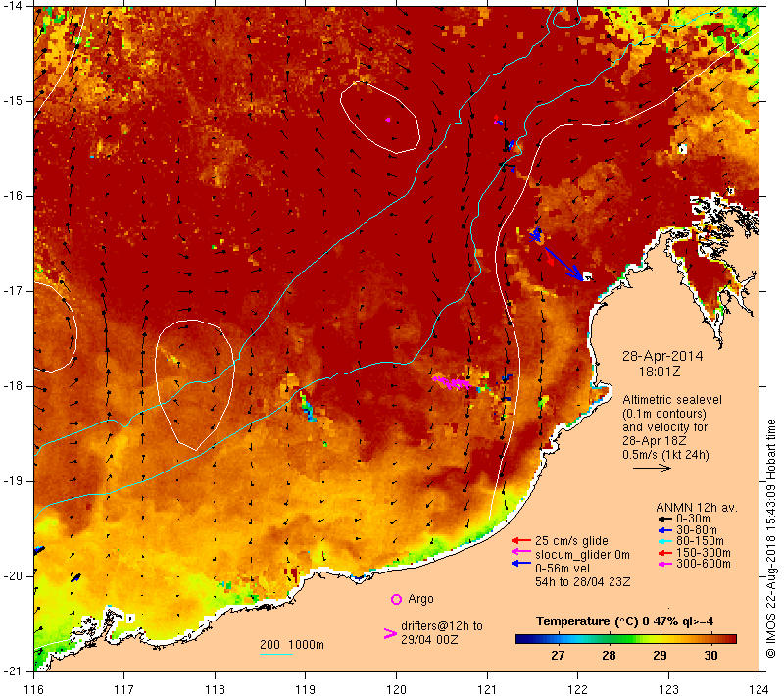The height and width of the screenshot is (696, 784).
Task: Click the 300-600m depth label
Action: [704, 564]
